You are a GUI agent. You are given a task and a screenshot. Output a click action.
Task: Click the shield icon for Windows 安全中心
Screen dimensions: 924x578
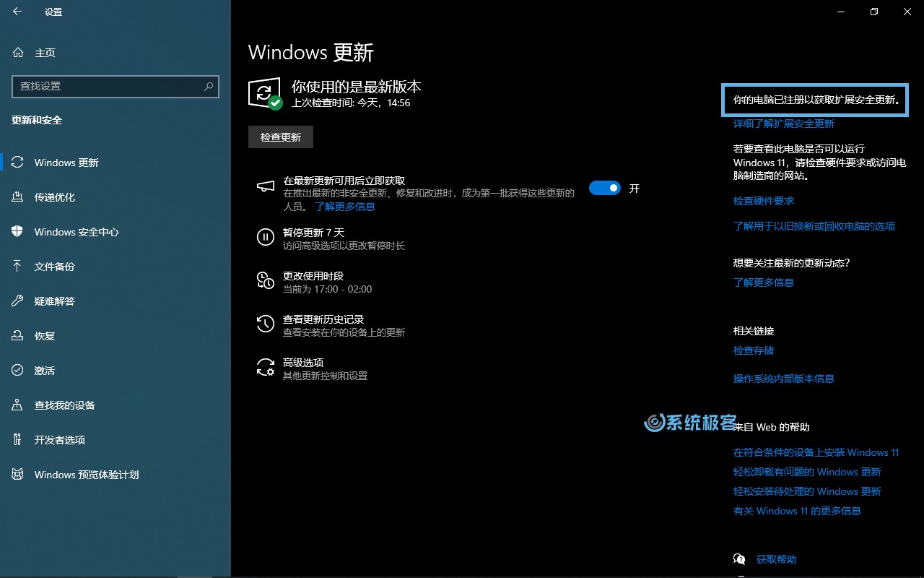tap(18, 232)
